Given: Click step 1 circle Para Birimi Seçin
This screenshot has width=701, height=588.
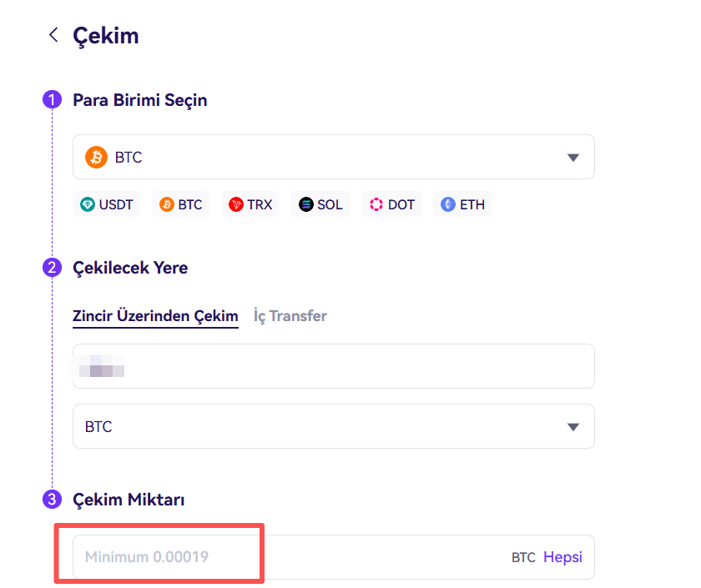Looking at the screenshot, I should (52, 99).
